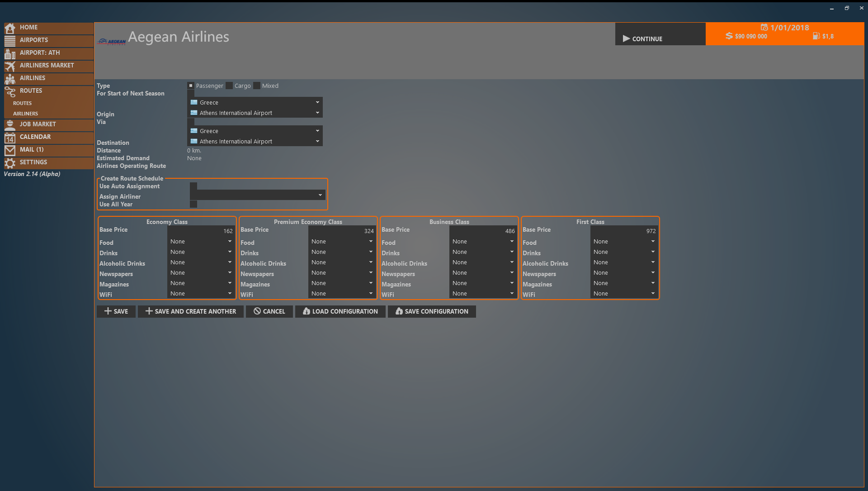Viewport: 868px width, 491px height.
Task: Click SAVE AND CREATE ANOTHER button
Action: click(x=191, y=311)
